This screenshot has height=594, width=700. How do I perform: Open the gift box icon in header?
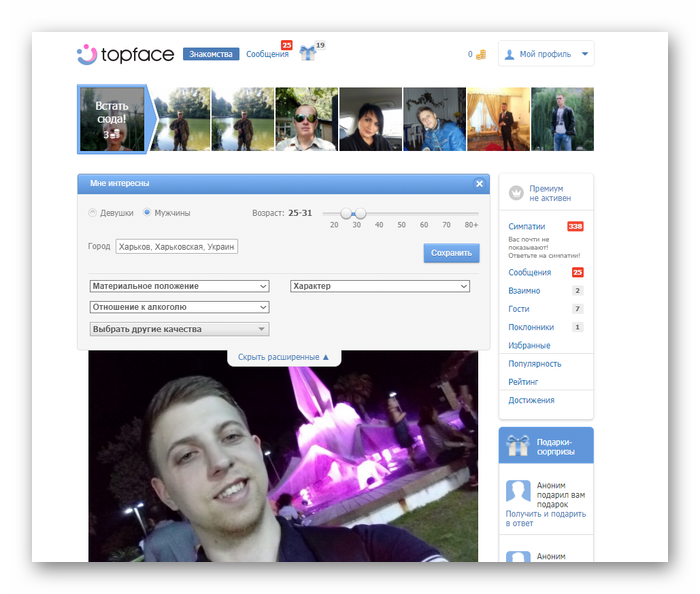pos(307,53)
